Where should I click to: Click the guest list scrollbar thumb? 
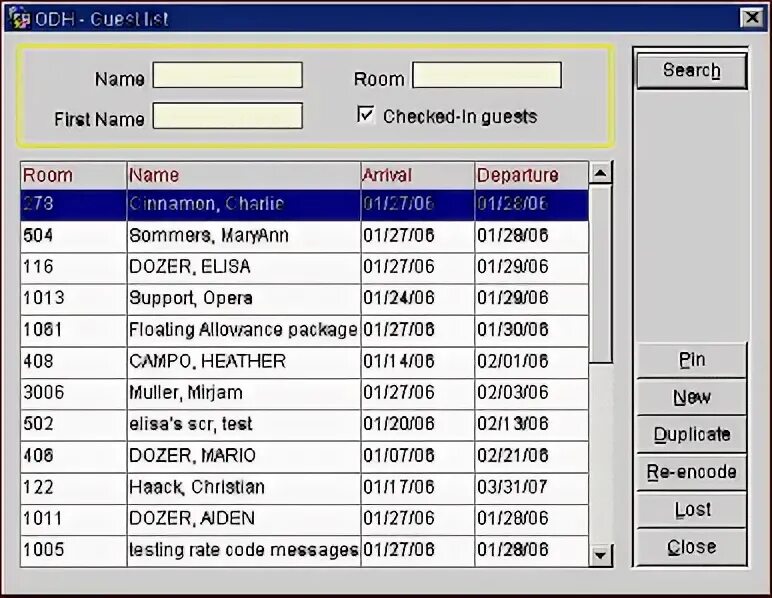pyautogui.click(x=601, y=274)
